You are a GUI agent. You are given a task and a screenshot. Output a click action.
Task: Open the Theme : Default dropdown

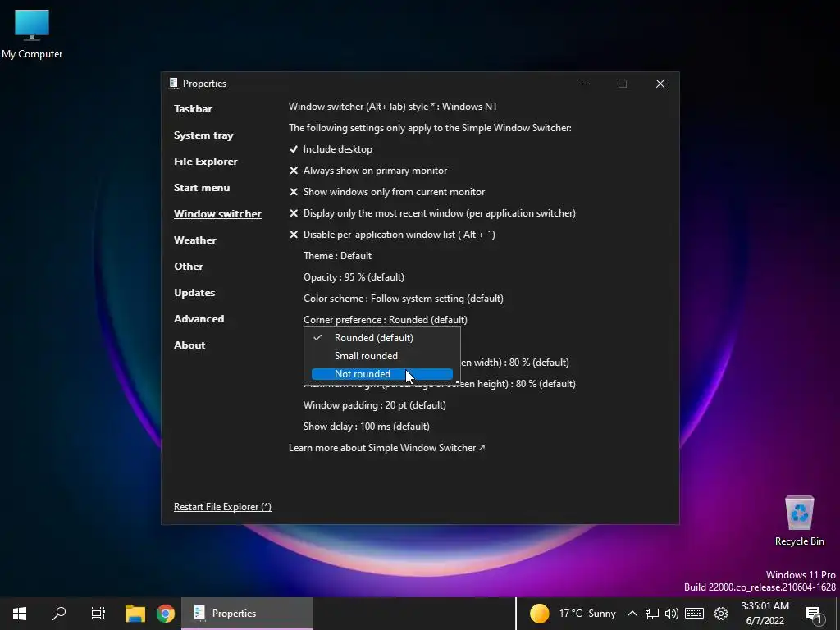(337, 256)
